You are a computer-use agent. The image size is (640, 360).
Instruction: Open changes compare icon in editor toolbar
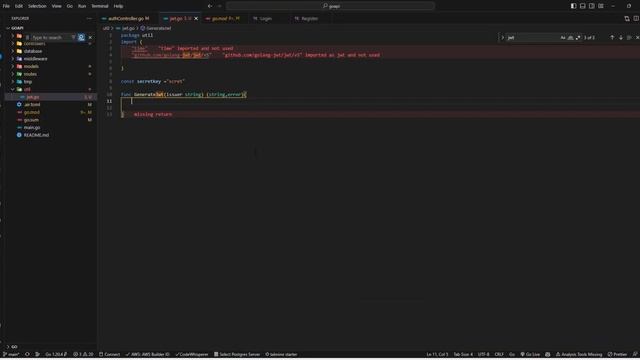point(627,18)
